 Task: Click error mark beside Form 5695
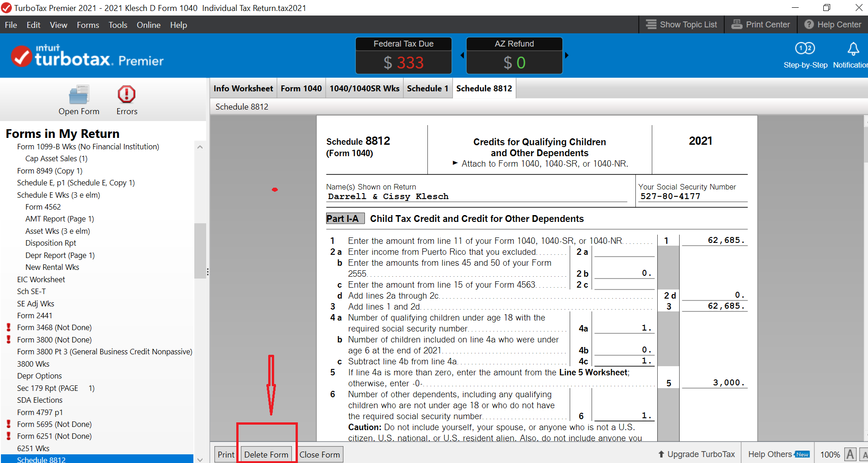[x=8, y=424]
